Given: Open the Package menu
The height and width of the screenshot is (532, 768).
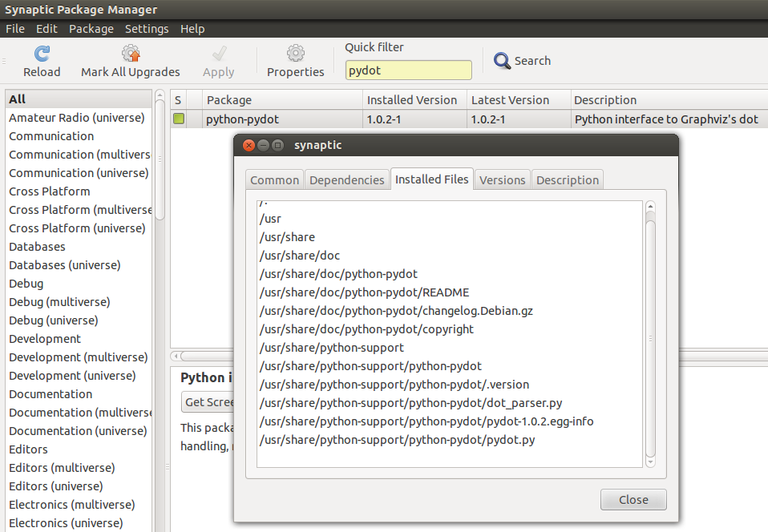Looking at the screenshot, I should pyautogui.click(x=91, y=29).
